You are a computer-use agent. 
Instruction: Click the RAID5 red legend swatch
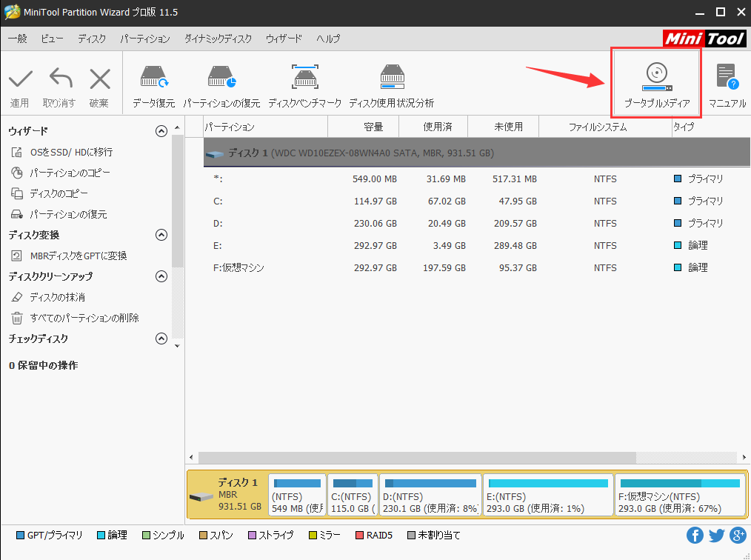click(358, 535)
